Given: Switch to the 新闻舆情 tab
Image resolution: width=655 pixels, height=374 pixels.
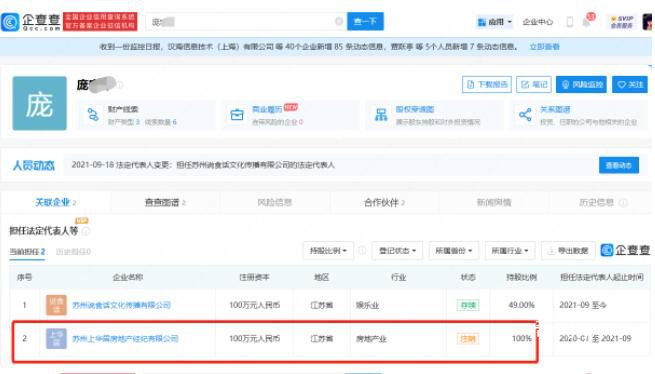Looking at the screenshot, I should (x=494, y=202).
